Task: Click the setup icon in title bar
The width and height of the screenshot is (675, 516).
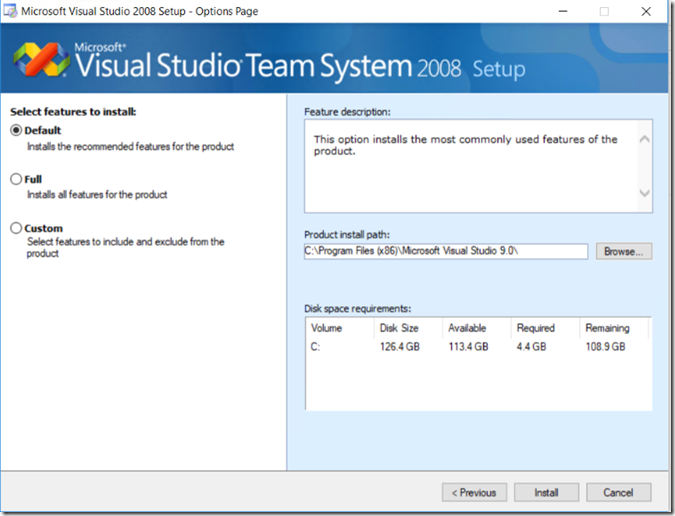Action: [x=10, y=11]
